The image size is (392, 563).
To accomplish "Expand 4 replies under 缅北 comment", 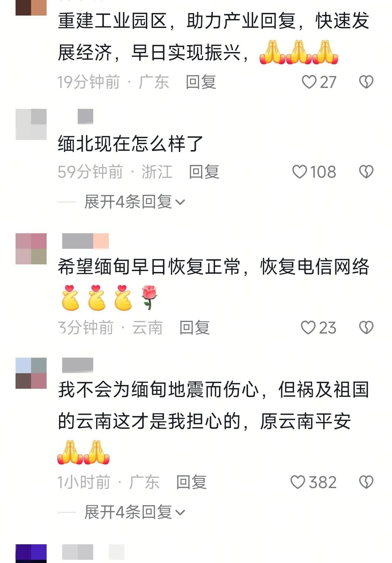I will click(x=134, y=202).
